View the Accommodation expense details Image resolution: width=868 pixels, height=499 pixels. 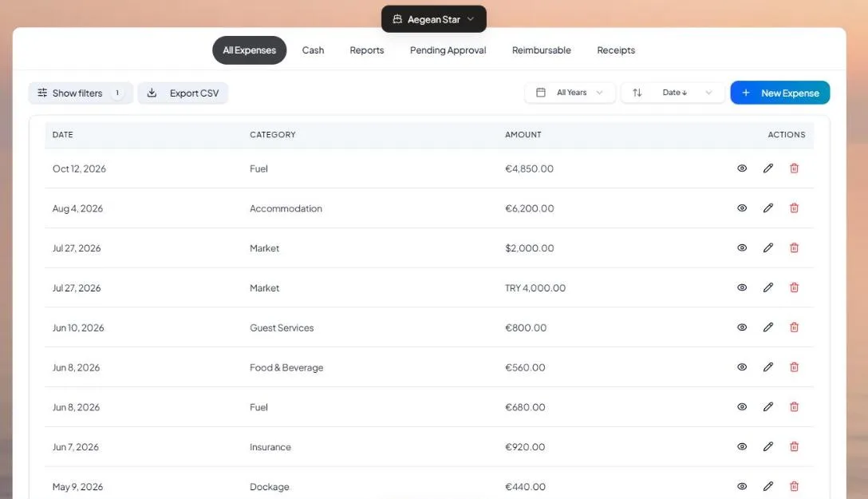742,208
